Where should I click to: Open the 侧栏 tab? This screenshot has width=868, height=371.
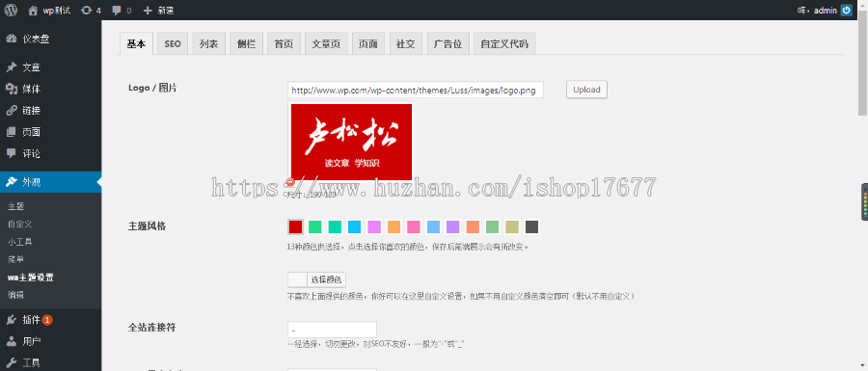pyautogui.click(x=246, y=43)
